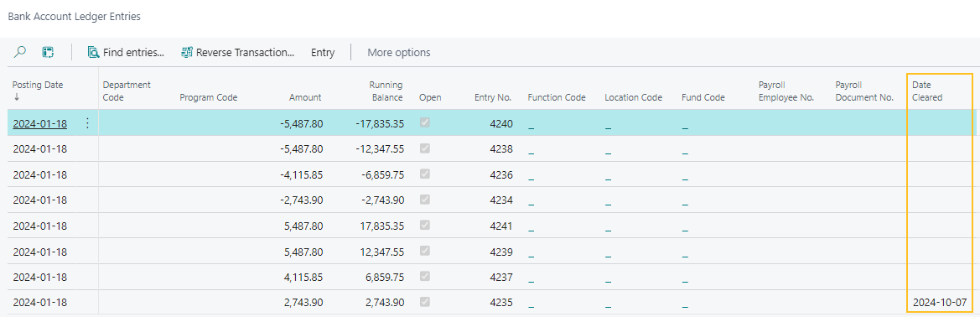Click the Fund Code column header

703,97
